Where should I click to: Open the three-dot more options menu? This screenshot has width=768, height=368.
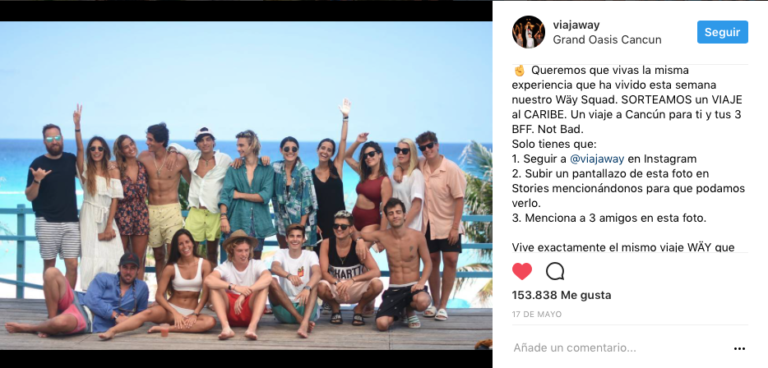coord(739,348)
